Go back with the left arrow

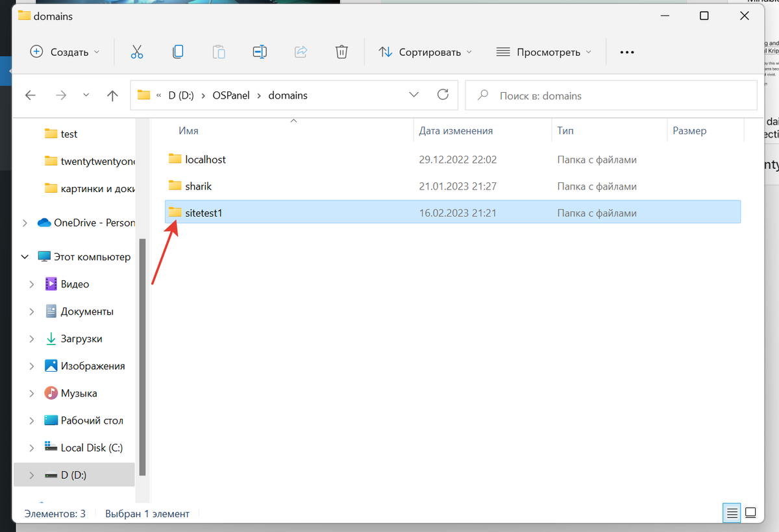[31, 95]
